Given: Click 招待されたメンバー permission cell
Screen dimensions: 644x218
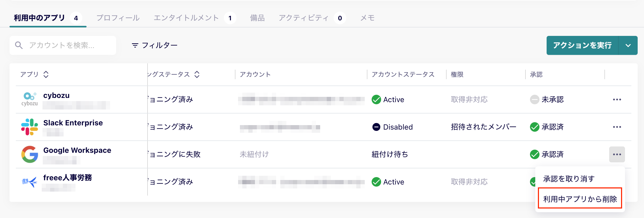Looking at the screenshot, I should tap(484, 127).
